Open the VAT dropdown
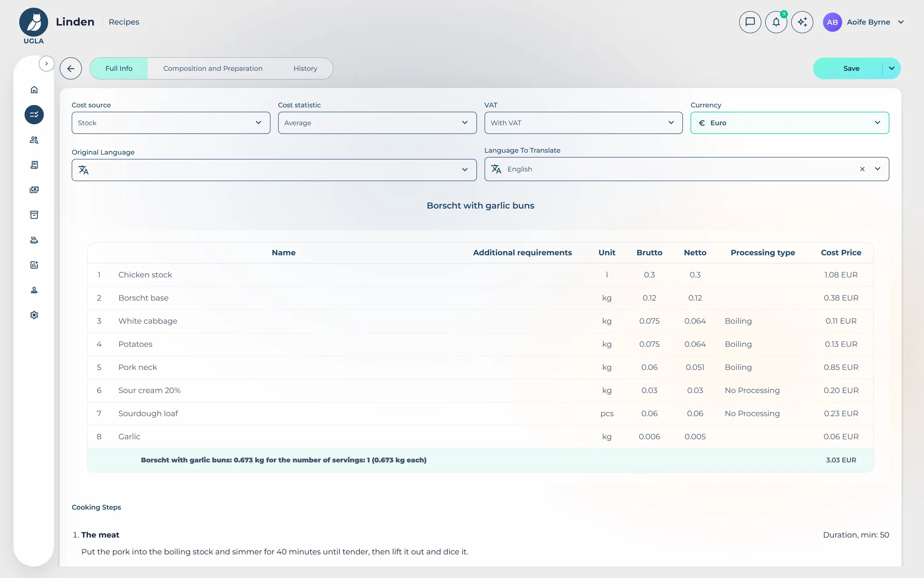This screenshot has height=578, width=924. point(583,123)
